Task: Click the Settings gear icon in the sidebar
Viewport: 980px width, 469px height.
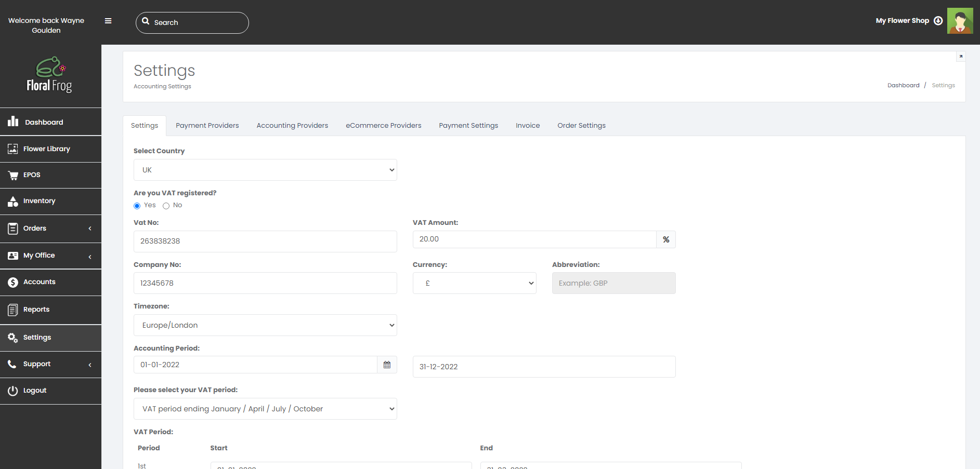Action: coord(13,337)
